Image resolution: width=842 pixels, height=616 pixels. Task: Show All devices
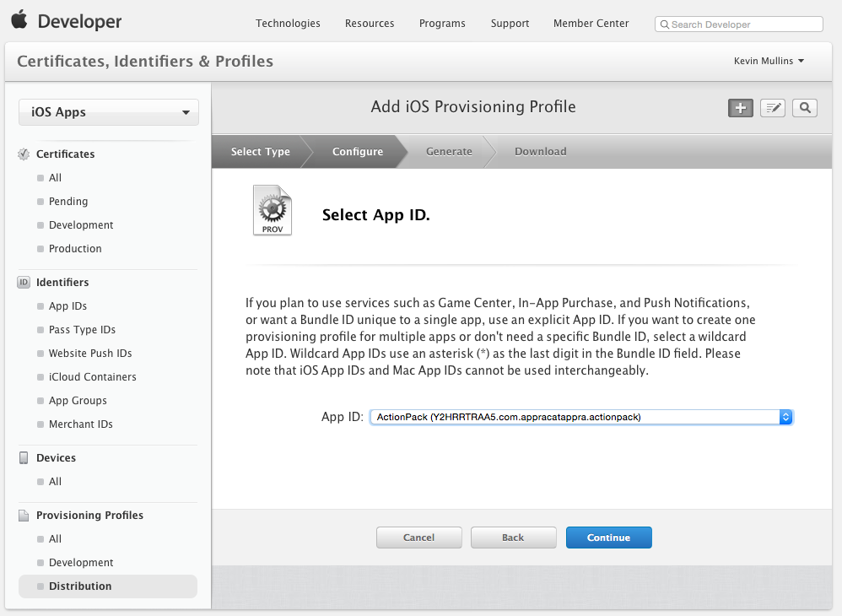pos(56,482)
